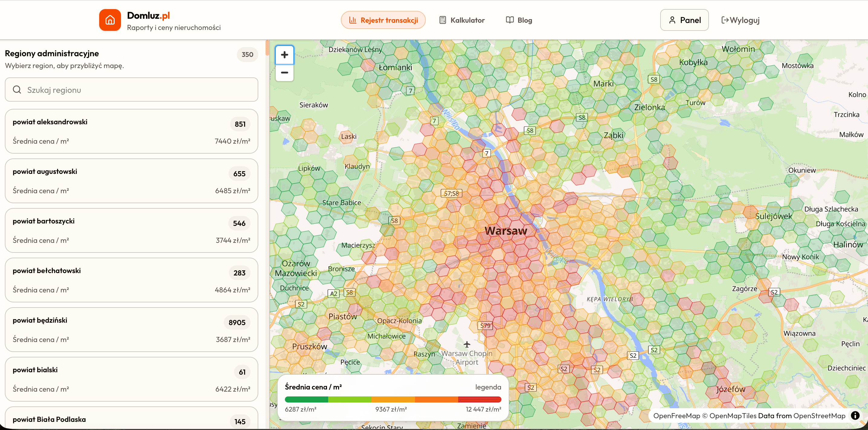Viewport: 868px width, 430px height.
Task: Click the bar chart icon beside Rejestr transakcji
Action: pos(353,20)
